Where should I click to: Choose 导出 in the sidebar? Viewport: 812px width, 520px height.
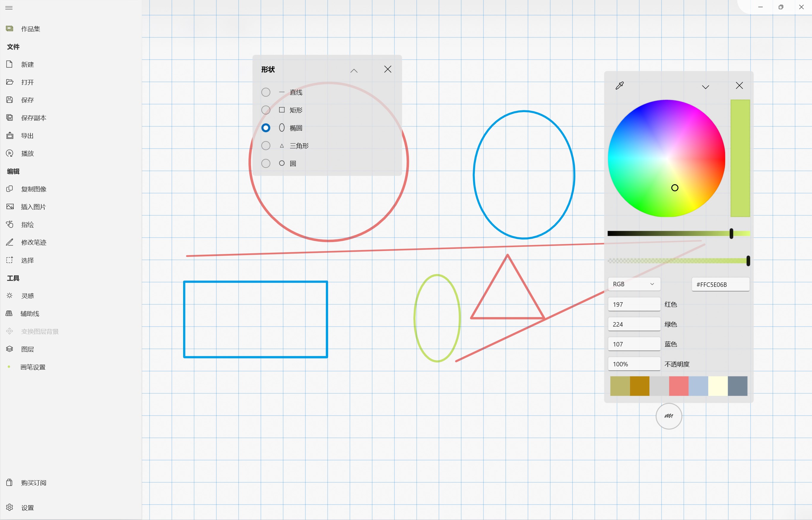tap(27, 136)
